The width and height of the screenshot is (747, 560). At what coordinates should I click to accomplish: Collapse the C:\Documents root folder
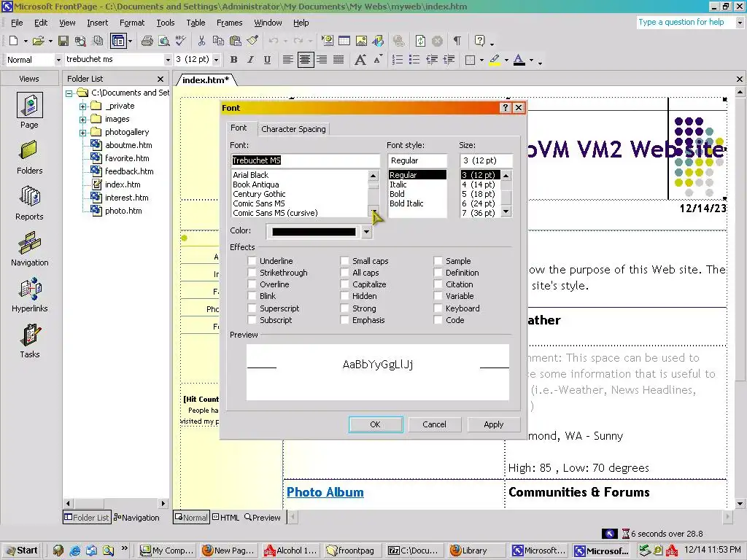point(69,93)
